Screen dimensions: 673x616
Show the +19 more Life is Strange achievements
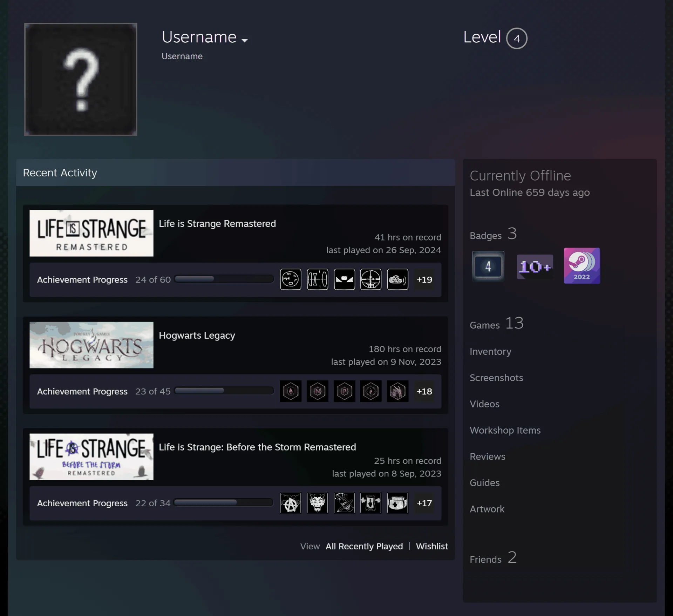click(x=424, y=279)
